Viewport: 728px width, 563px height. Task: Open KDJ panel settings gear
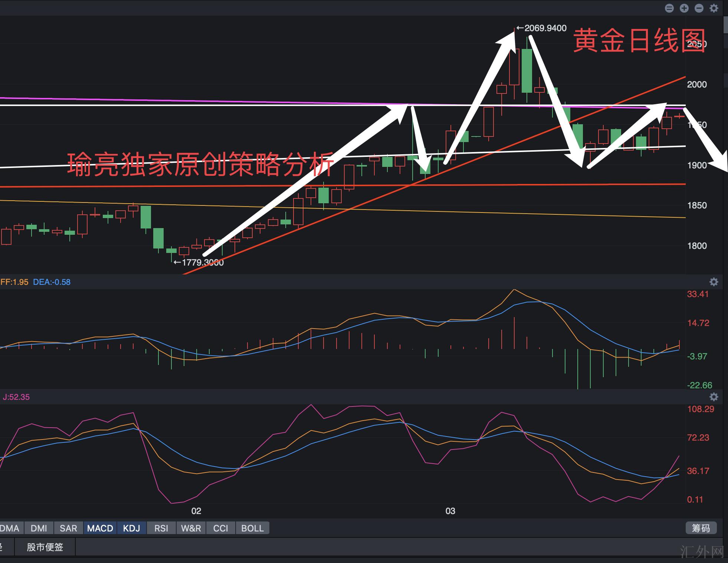(x=714, y=397)
